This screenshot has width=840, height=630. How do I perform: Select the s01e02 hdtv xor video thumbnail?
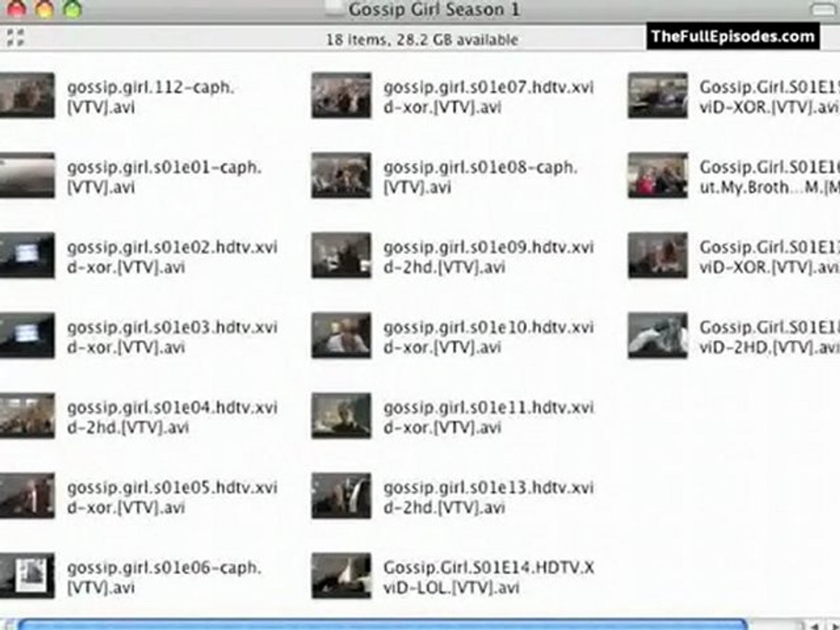point(27,256)
